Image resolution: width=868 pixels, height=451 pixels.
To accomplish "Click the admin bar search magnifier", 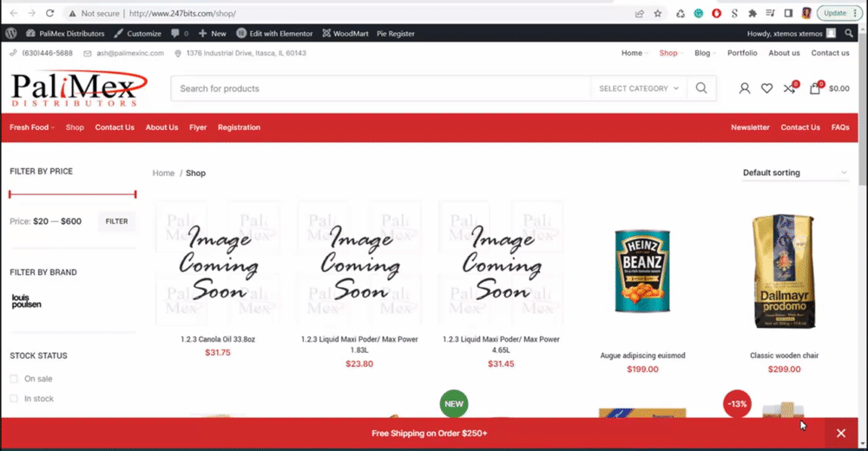I will click(x=849, y=33).
